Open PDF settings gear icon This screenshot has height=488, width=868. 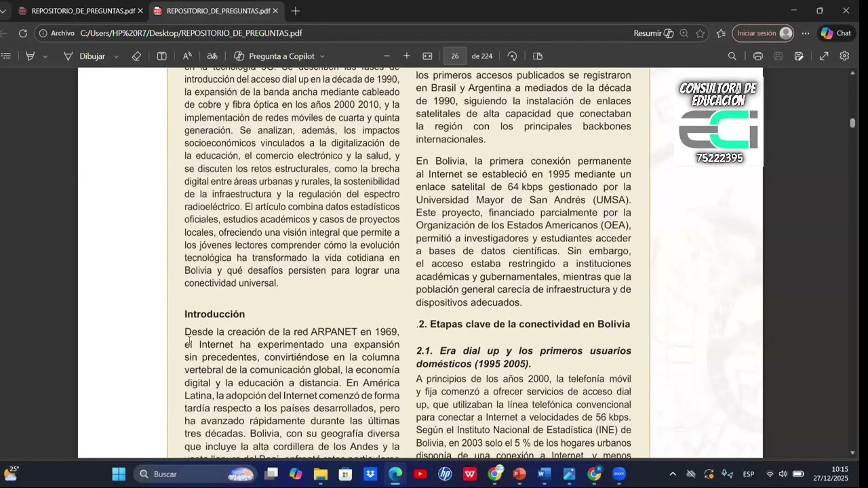click(x=844, y=56)
